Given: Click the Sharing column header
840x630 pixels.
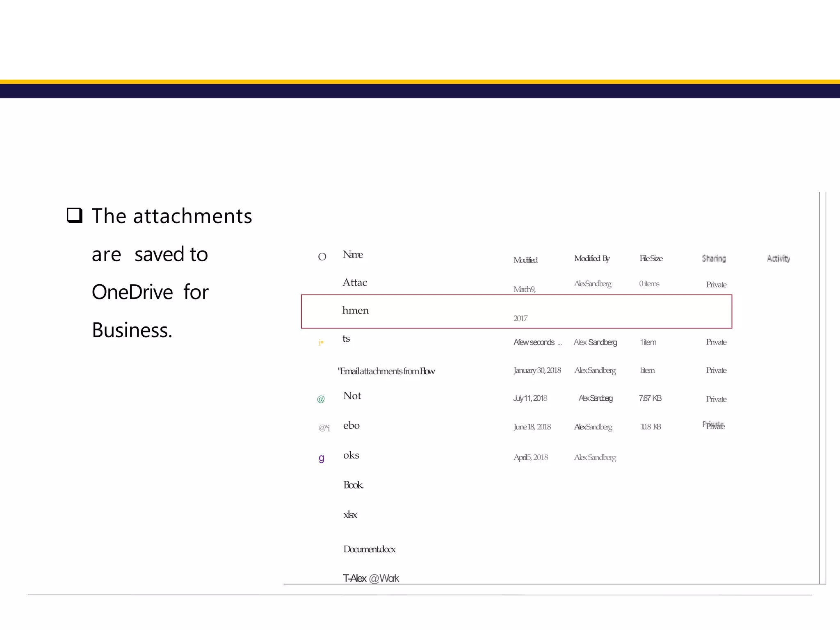Looking at the screenshot, I should pos(714,258).
